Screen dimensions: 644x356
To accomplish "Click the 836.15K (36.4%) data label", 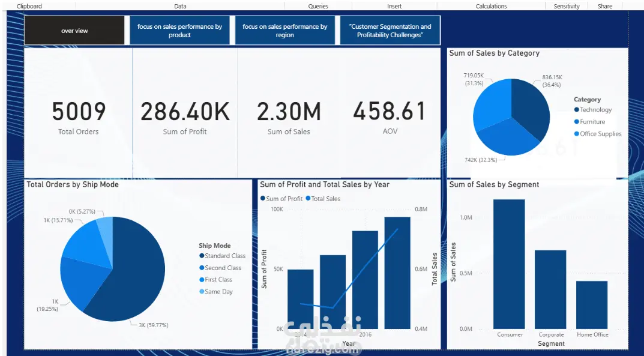I will [552, 81].
